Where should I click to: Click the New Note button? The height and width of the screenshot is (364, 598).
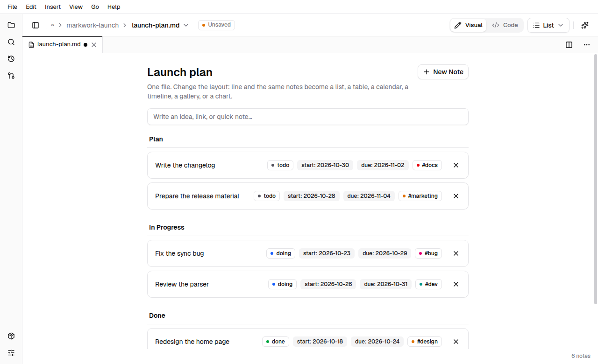443,72
